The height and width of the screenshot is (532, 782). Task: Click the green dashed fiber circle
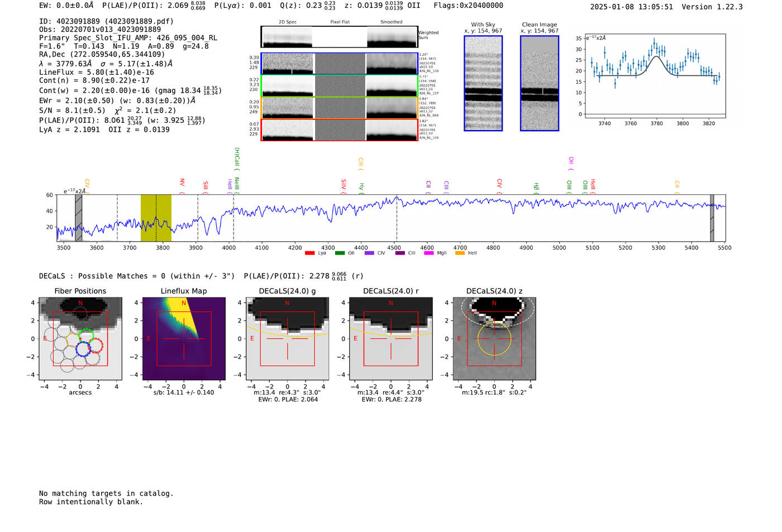tap(86, 336)
